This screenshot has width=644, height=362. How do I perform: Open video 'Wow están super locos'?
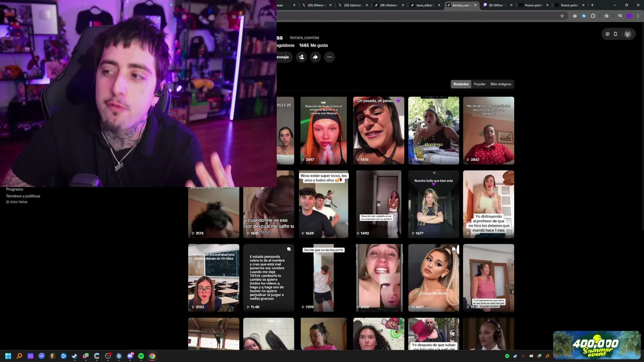tap(324, 204)
